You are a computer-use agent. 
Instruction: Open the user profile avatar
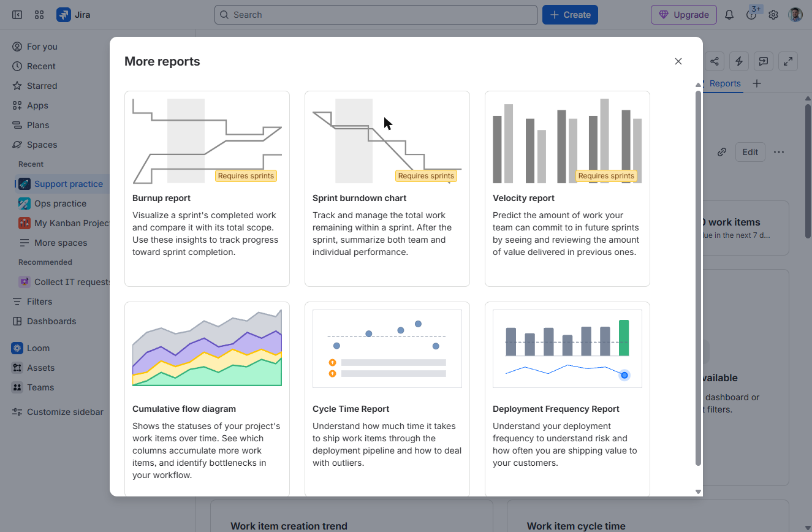pos(795,15)
